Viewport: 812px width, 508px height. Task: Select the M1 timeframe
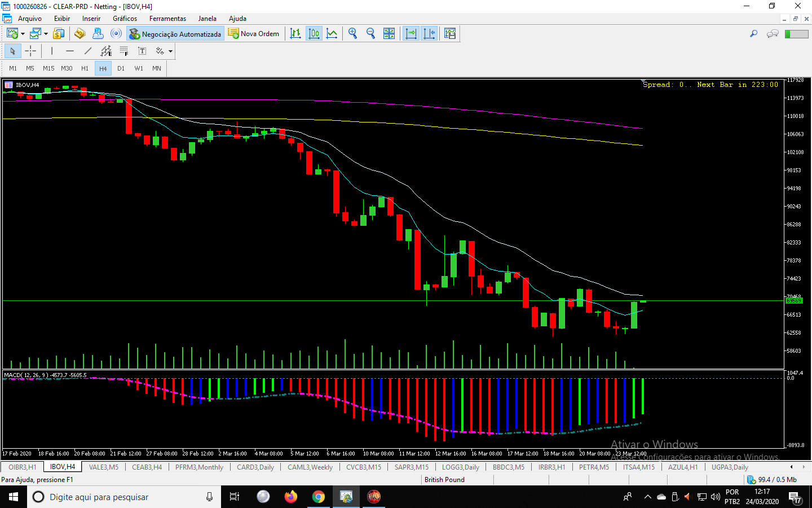[13, 68]
